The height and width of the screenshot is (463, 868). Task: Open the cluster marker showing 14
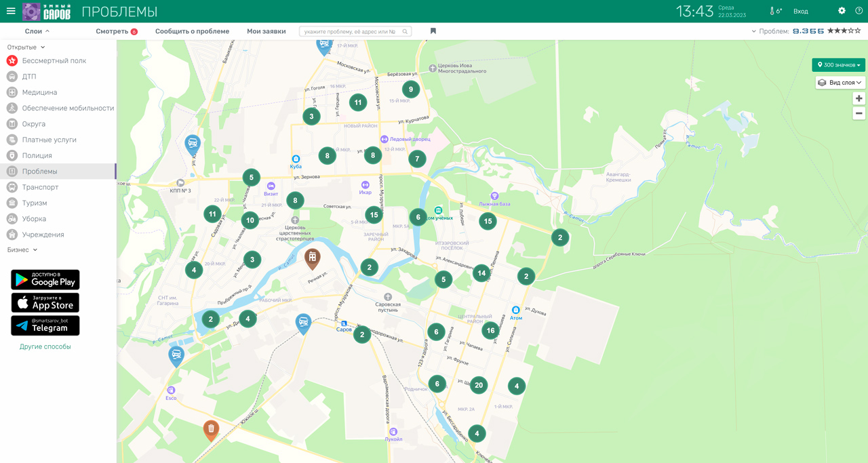pos(481,273)
